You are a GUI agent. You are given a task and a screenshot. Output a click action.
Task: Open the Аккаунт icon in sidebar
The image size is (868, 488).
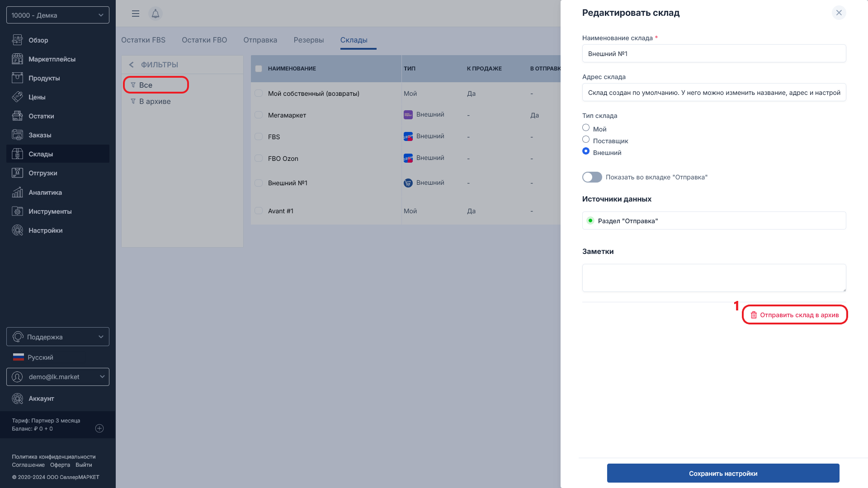tap(17, 399)
